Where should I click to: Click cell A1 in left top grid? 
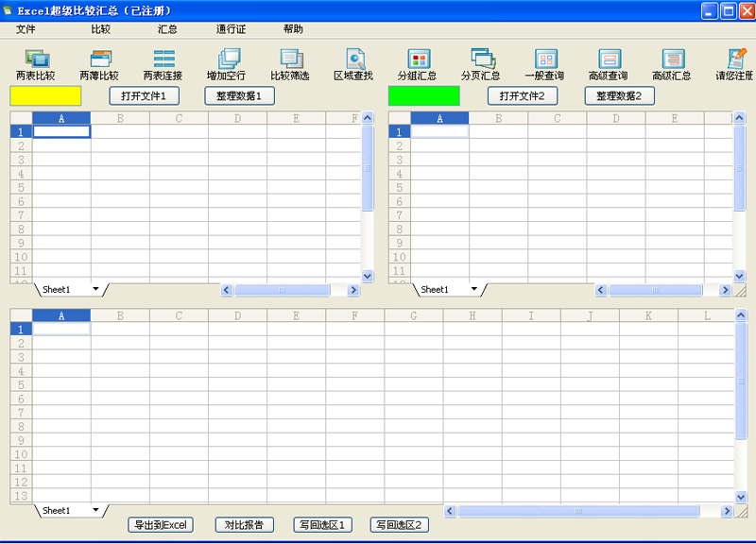[61, 131]
